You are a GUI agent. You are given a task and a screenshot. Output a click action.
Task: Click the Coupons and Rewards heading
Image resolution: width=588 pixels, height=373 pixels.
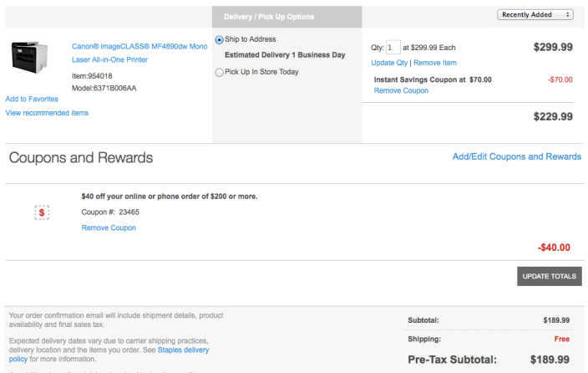[81, 157]
